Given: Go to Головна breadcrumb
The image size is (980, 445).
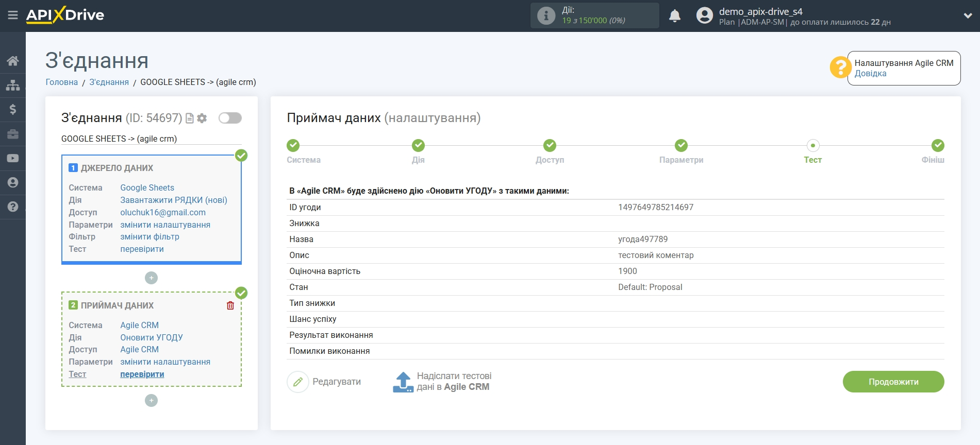Looking at the screenshot, I should 62,82.
